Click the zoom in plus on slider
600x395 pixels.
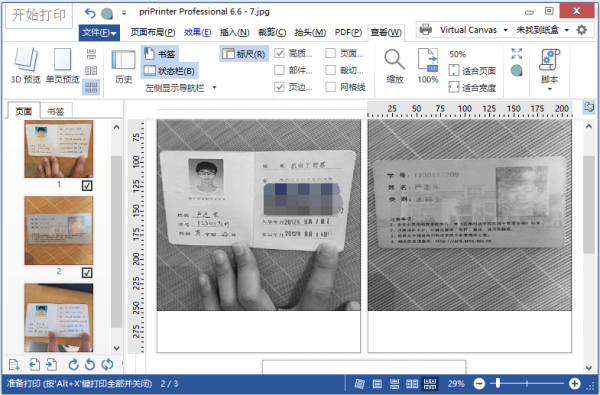[x=574, y=383]
